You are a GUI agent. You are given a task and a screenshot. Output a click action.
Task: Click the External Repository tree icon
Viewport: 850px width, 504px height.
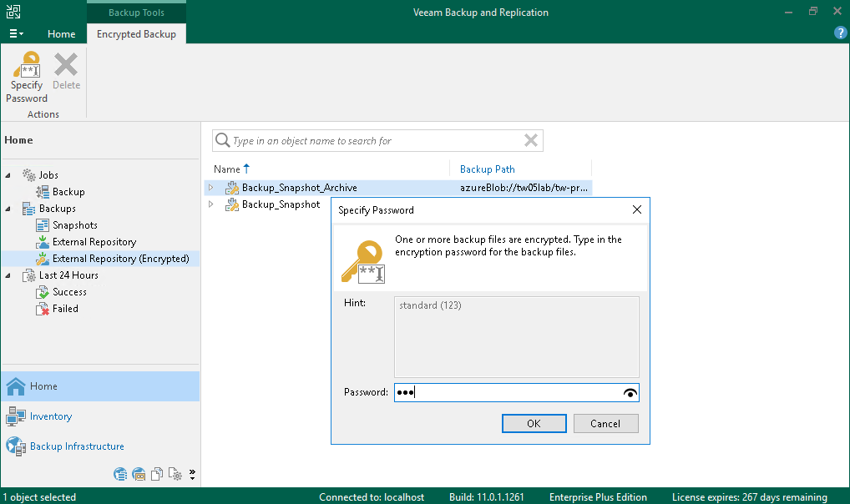point(43,242)
